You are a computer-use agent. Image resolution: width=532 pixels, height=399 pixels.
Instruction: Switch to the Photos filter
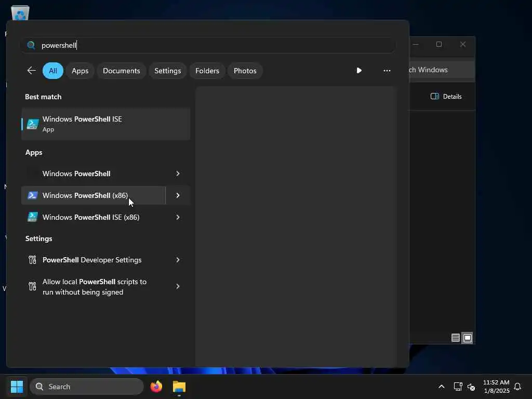[245, 71]
